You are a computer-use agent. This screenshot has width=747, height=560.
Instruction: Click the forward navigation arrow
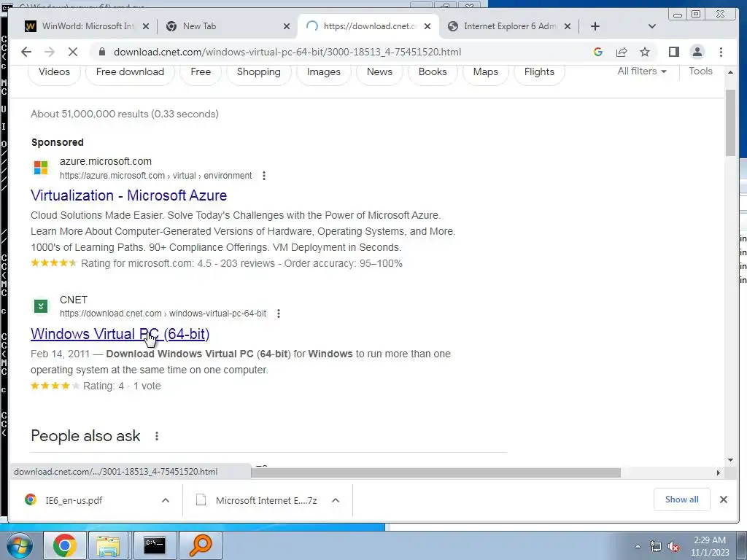50,52
